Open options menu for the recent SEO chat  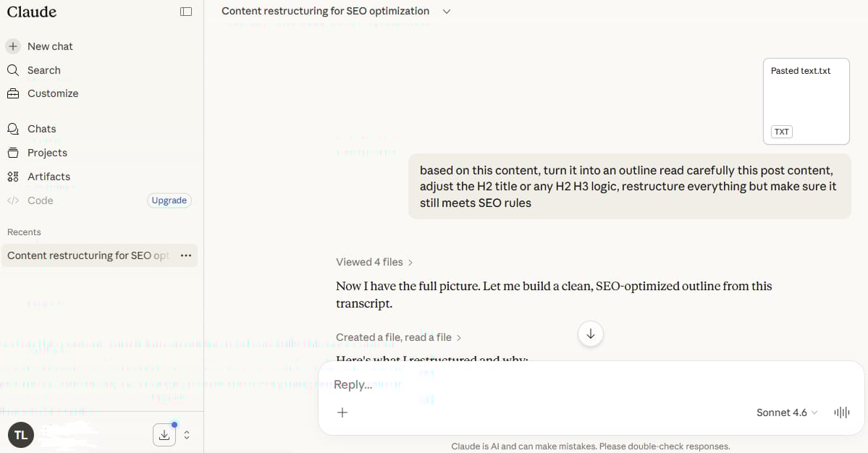[x=186, y=255]
